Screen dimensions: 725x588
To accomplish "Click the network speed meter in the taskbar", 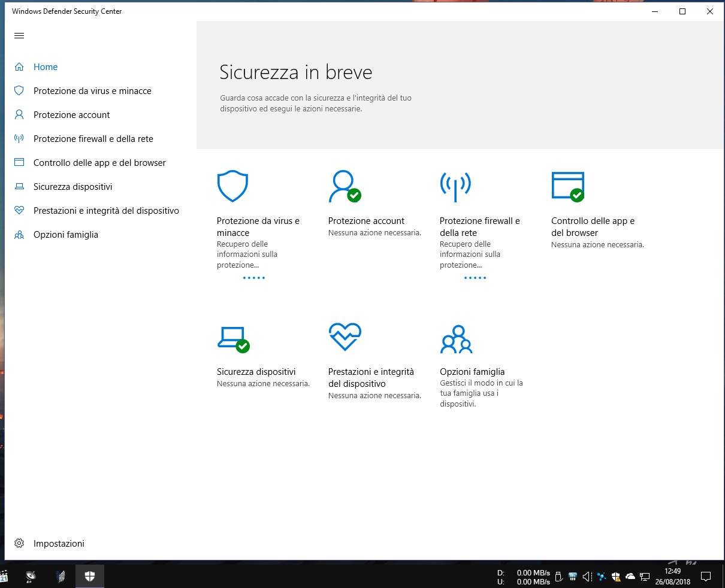I will click(x=524, y=577).
